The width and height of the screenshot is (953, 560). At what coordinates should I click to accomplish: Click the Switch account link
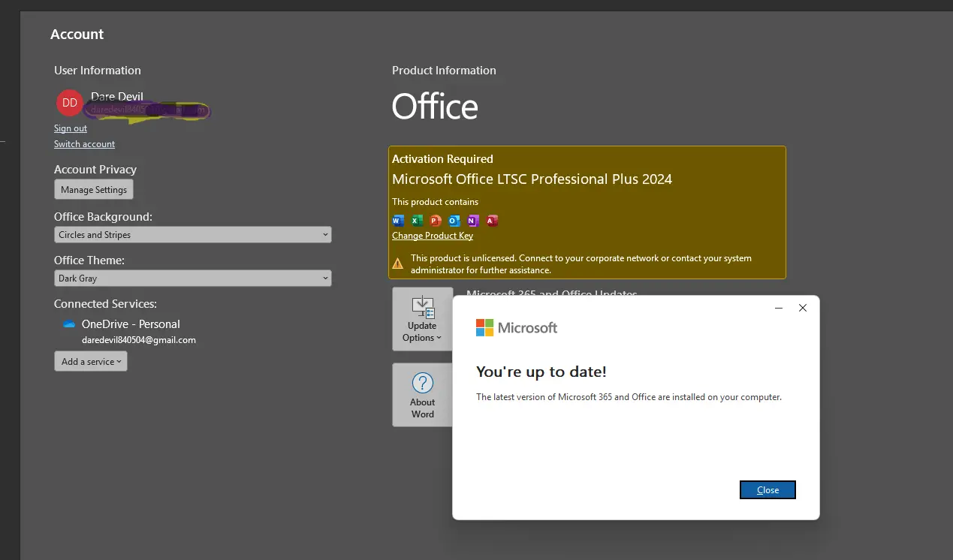(85, 144)
